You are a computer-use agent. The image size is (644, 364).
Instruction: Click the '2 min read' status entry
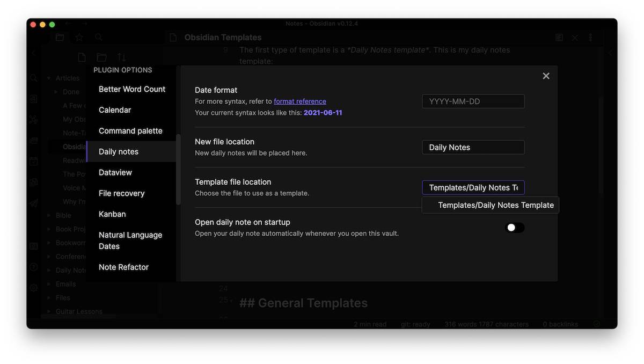[x=371, y=324]
